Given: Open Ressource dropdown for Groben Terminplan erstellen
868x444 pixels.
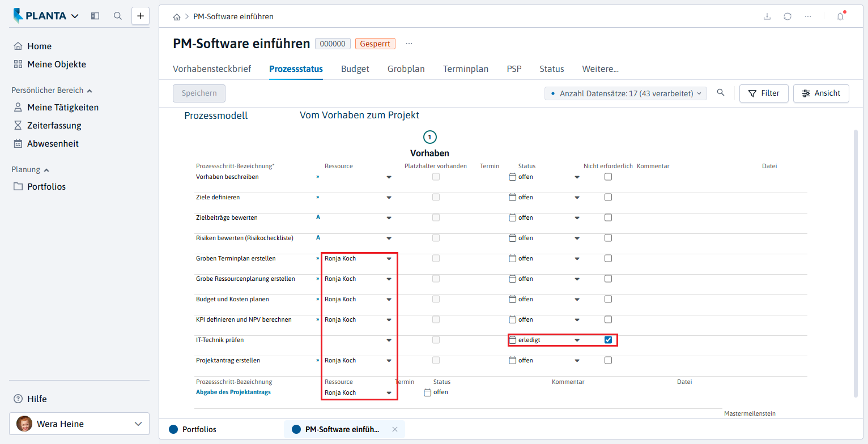Looking at the screenshot, I should [389, 259].
